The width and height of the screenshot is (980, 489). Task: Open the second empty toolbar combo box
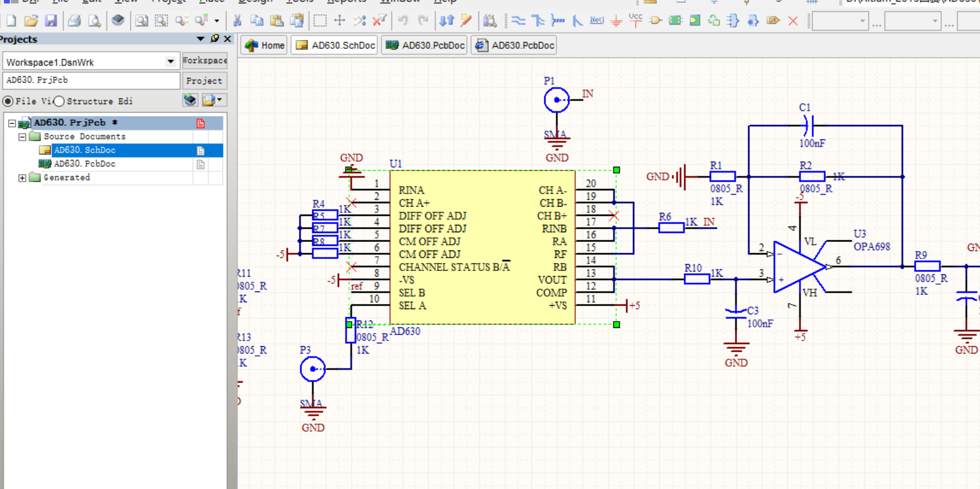coord(913,22)
